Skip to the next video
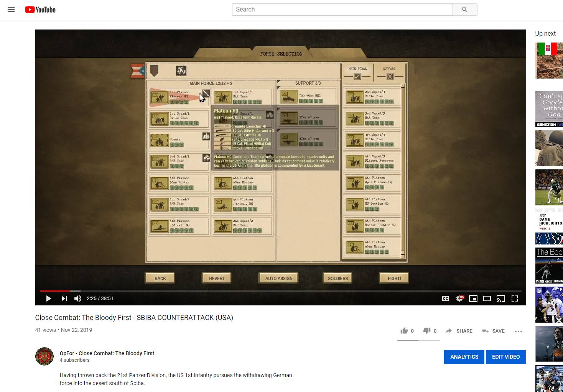563x392 pixels. pyautogui.click(x=64, y=299)
